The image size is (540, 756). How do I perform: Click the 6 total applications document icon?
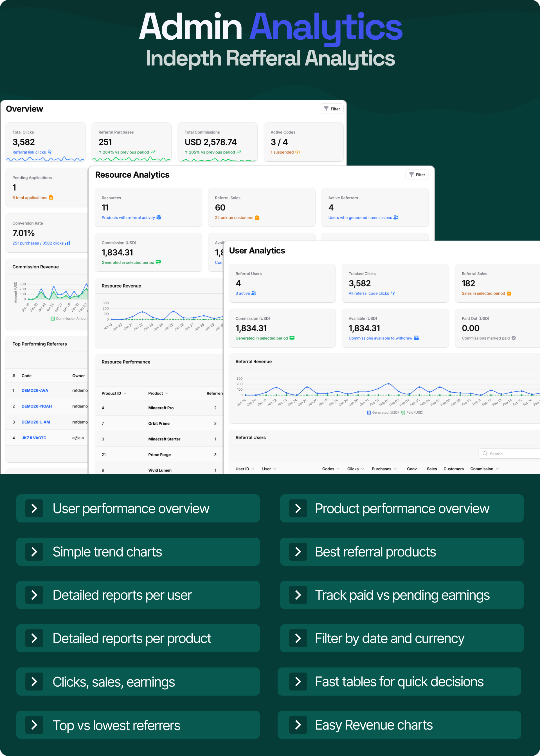[x=51, y=198]
